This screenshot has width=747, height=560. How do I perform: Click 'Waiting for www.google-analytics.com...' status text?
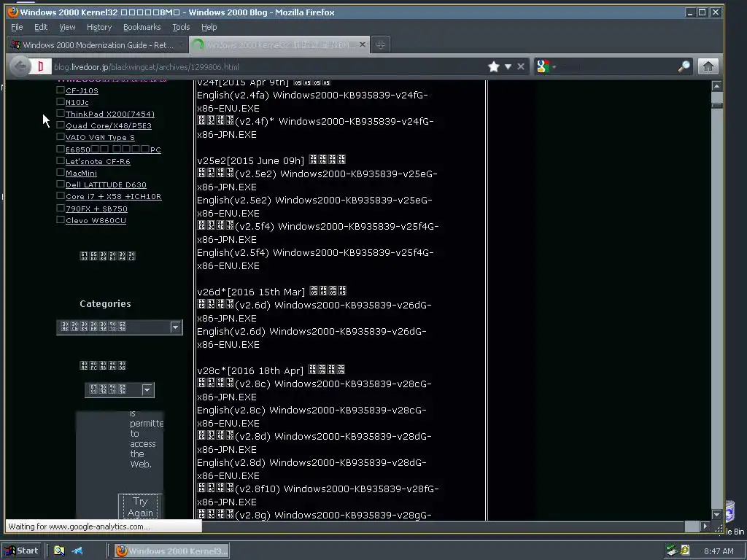pyautogui.click(x=79, y=526)
